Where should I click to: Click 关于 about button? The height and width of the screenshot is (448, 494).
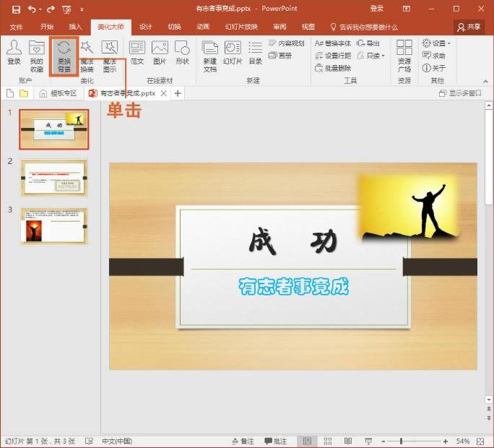pos(434,68)
